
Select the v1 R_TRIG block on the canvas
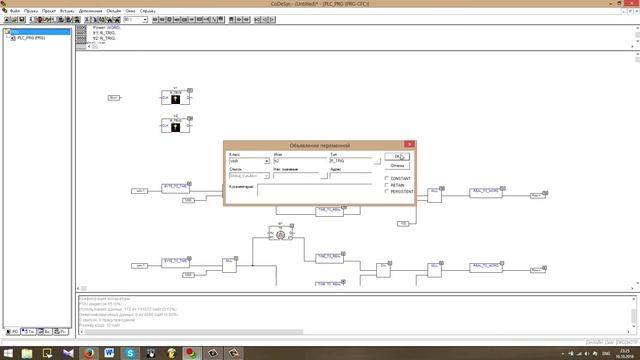[x=176, y=97]
